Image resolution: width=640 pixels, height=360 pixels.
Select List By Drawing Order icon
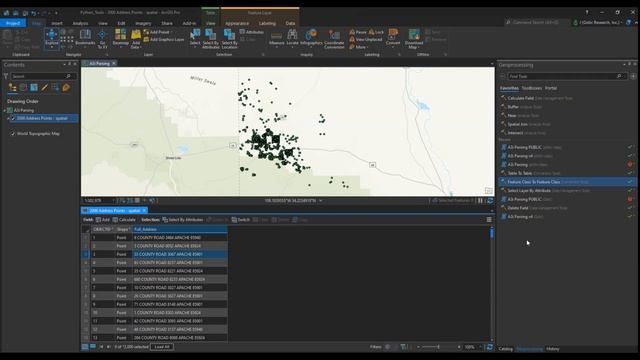pyautogui.click(x=13, y=87)
